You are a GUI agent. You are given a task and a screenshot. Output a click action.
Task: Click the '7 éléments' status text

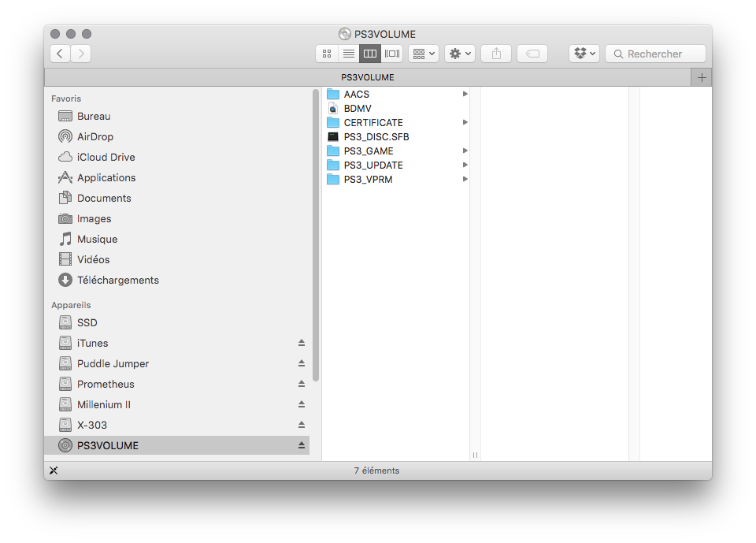coord(376,470)
